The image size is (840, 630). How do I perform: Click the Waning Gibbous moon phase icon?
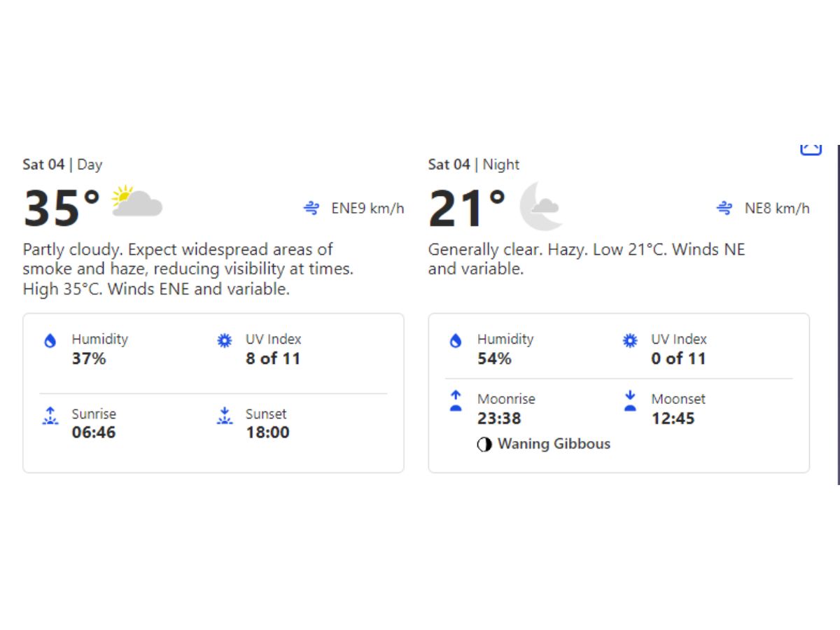(484, 444)
